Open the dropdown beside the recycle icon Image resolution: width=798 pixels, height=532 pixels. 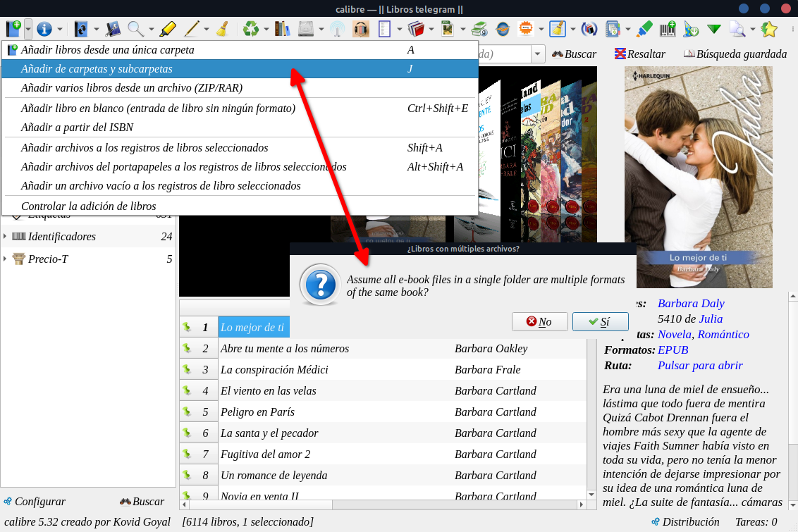pyautogui.click(x=266, y=29)
